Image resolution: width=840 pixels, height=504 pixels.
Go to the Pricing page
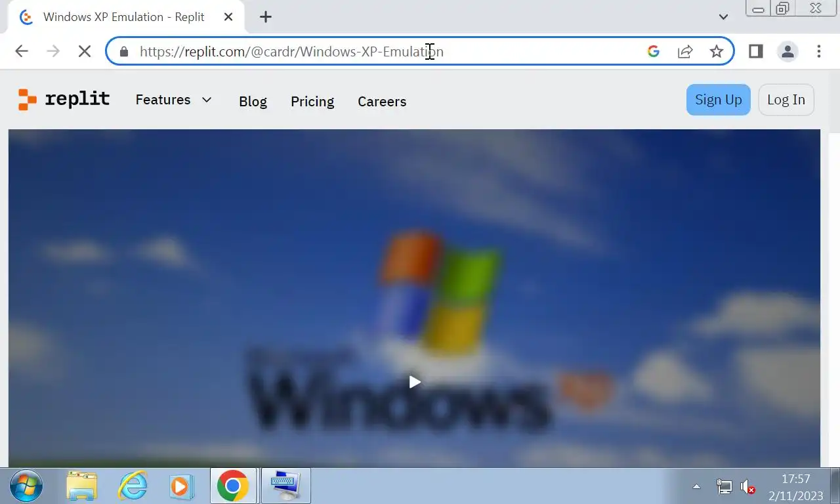312,102
